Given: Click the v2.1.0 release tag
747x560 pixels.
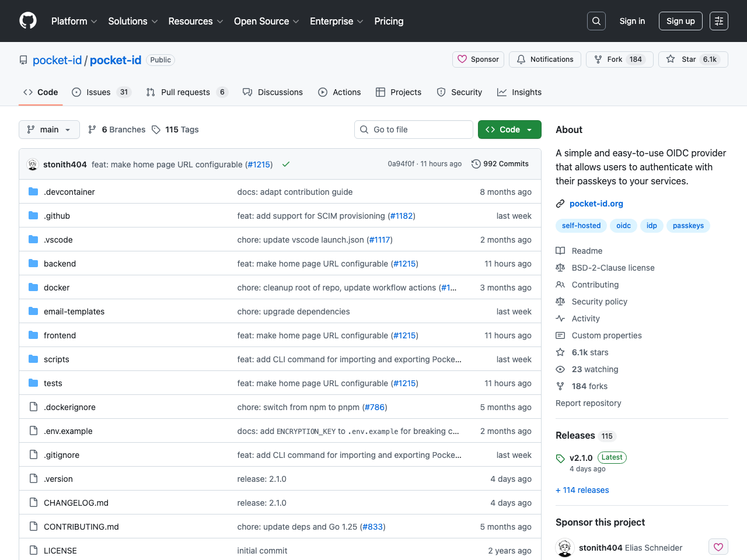Looking at the screenshot, I should [581, 458].
